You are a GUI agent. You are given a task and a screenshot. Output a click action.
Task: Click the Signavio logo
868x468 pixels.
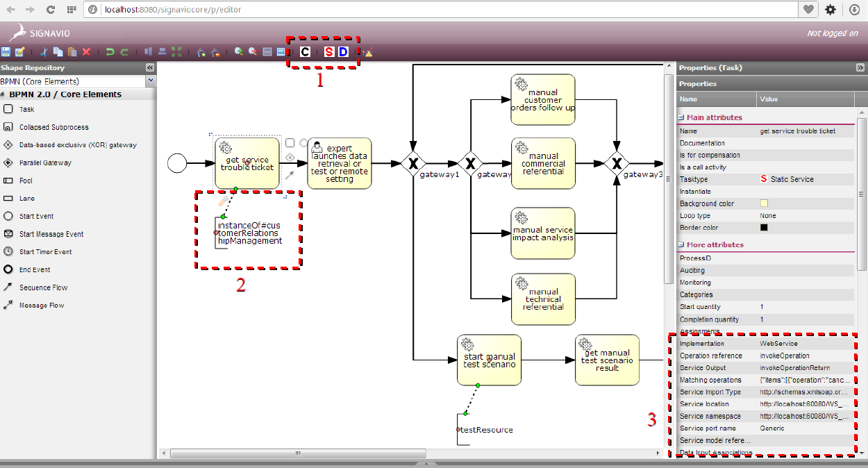[40, 33]
